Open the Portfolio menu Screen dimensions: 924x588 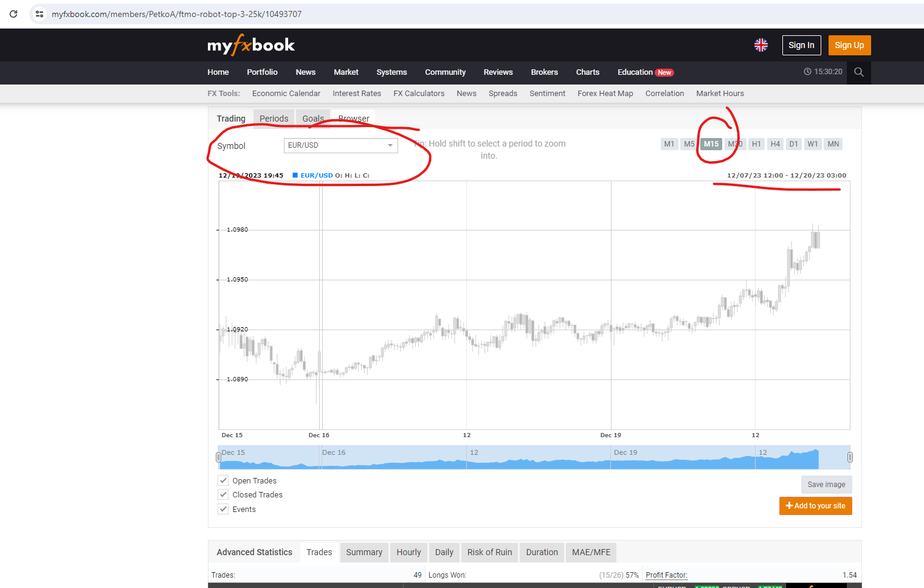pos(262,72)
